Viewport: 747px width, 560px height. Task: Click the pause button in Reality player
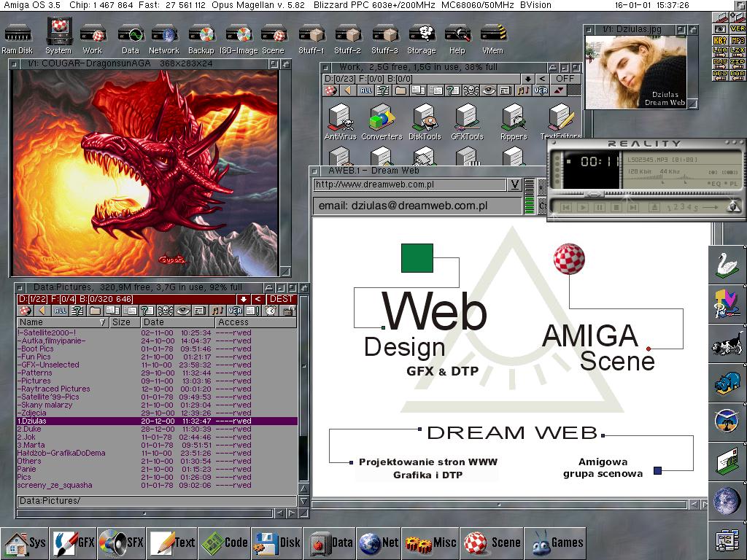click(600, 208)
